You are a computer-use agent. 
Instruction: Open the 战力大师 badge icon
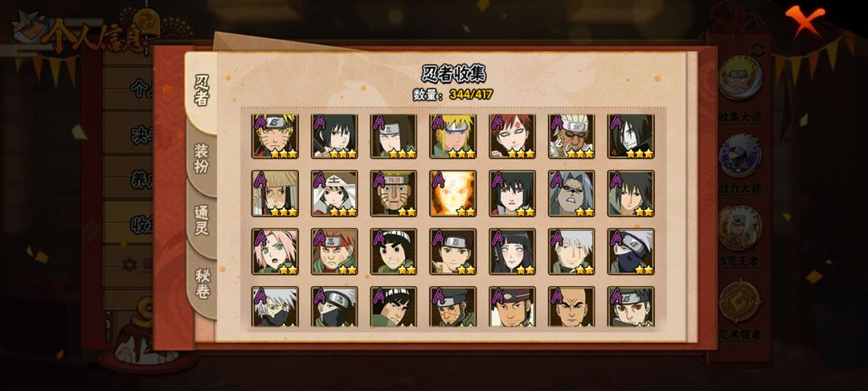pos(740,155)
